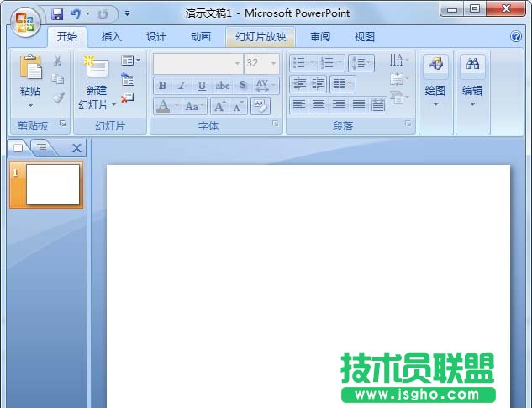Apply bullet list formatting
This screenshot has height=408, width=532.
tap(303, 63)
